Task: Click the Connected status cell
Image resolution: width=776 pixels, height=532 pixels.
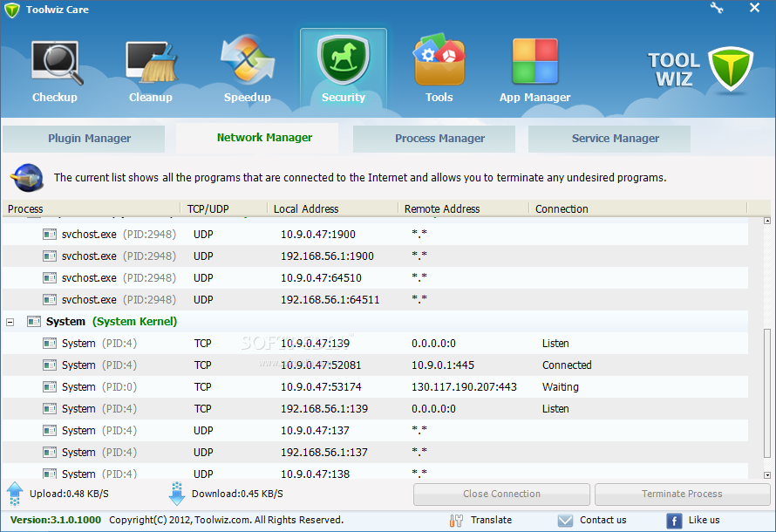Action: coord(567,365)
